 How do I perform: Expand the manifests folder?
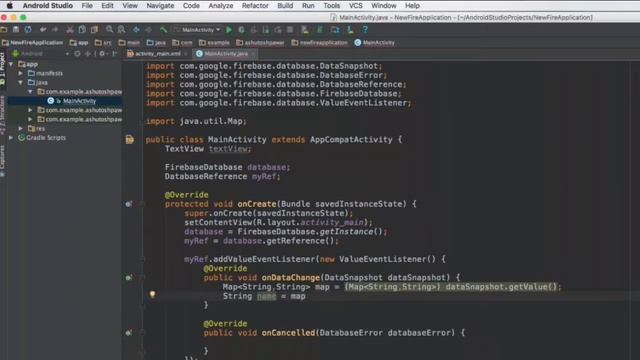point(20,73)
